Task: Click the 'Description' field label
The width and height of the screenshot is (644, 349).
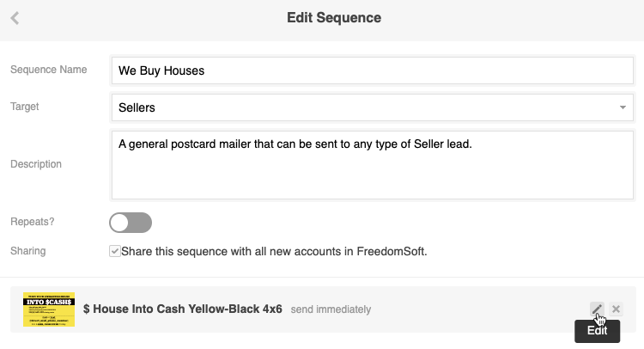Action: tap(36, 164)
